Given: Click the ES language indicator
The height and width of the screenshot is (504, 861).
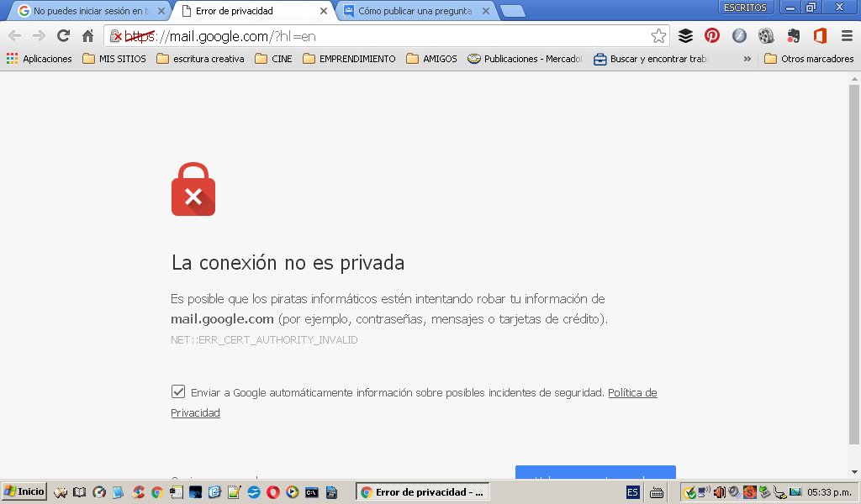Looking at the screenshot, I should pyautogui.click(x=632, y=492).
